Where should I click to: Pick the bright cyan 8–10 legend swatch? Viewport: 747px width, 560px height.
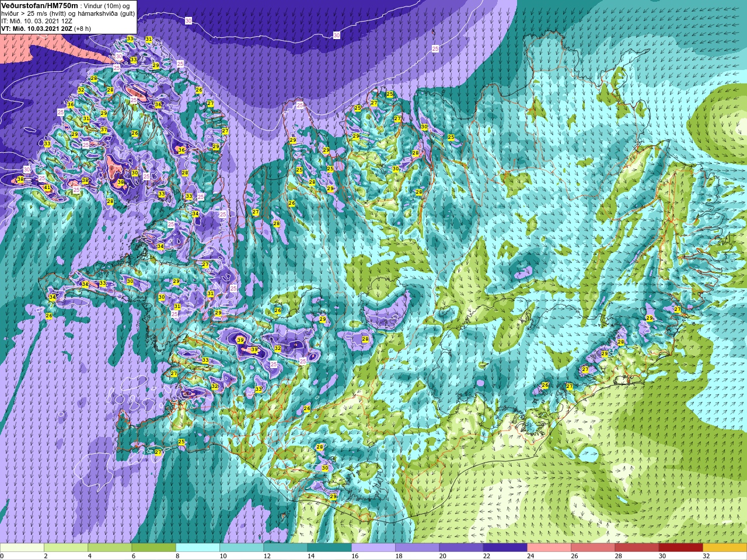point(198,548)
